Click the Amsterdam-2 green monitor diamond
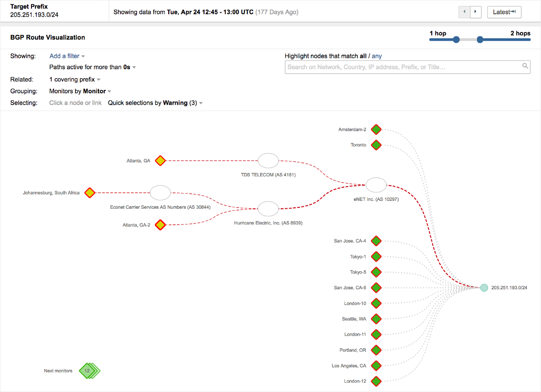The width and height of the screenshot is (541, 392). pos(376,130)
